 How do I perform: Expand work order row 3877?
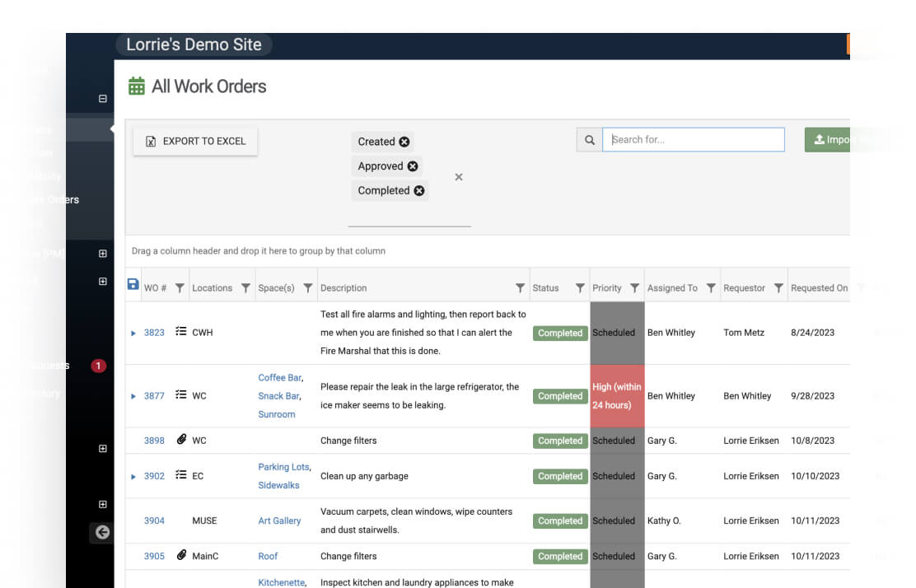[133, 396]
